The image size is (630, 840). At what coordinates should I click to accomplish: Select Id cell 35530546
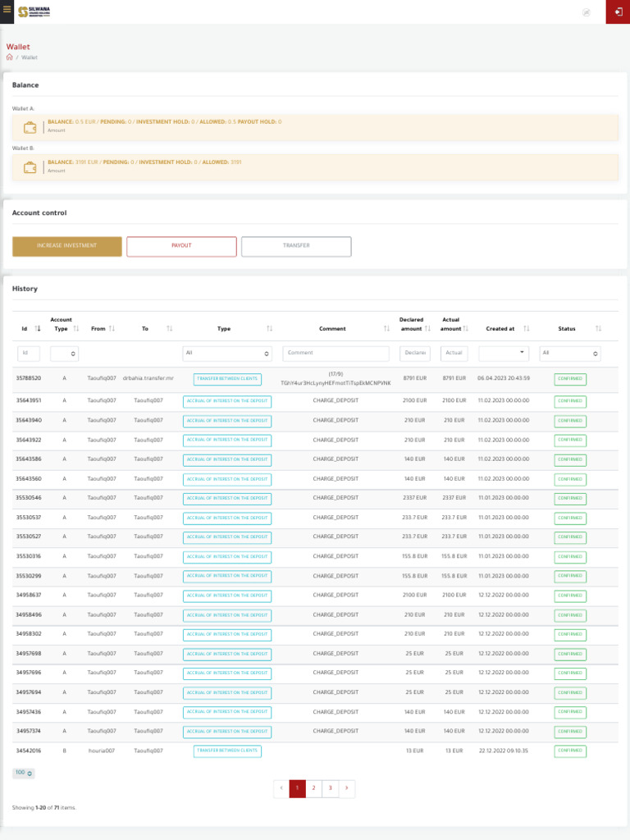point(29,498)
